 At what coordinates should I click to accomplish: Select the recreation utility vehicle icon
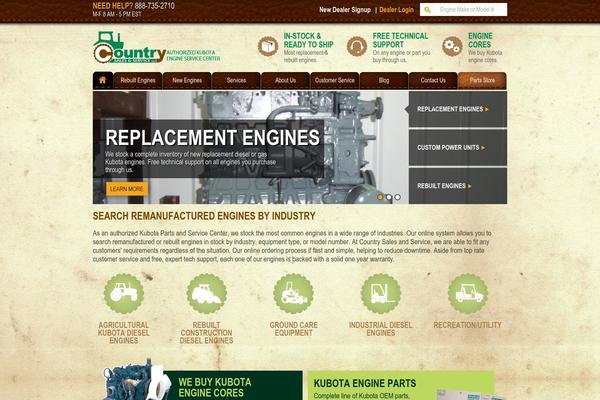(x=468, y=294)
